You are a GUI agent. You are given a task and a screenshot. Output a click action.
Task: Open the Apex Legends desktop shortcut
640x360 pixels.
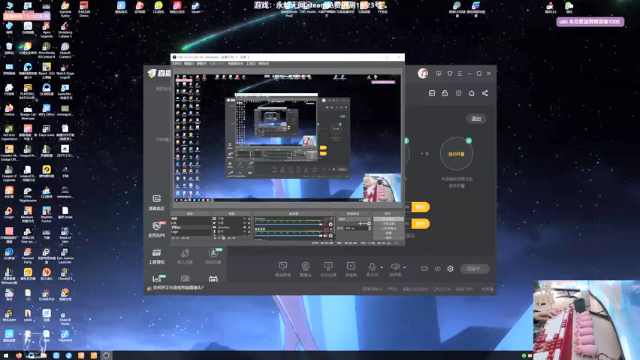[47, 30]
